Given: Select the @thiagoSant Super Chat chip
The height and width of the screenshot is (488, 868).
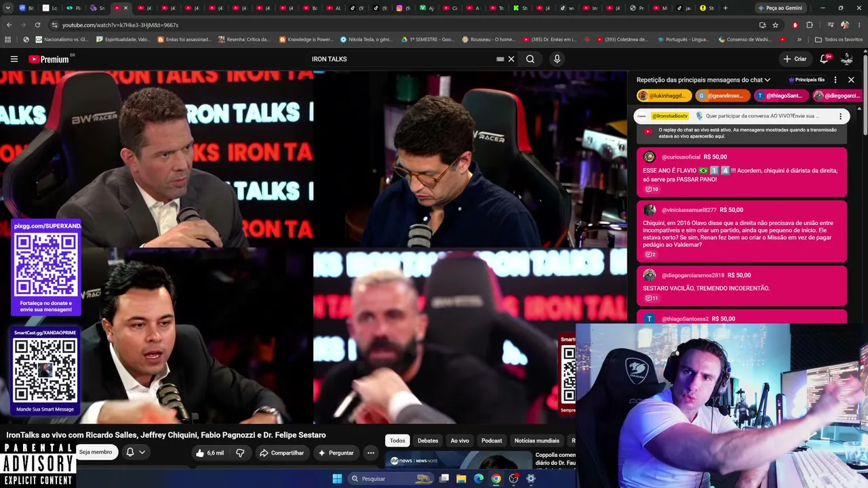Looking at the screenshot, I should click(x=782, y=96).
